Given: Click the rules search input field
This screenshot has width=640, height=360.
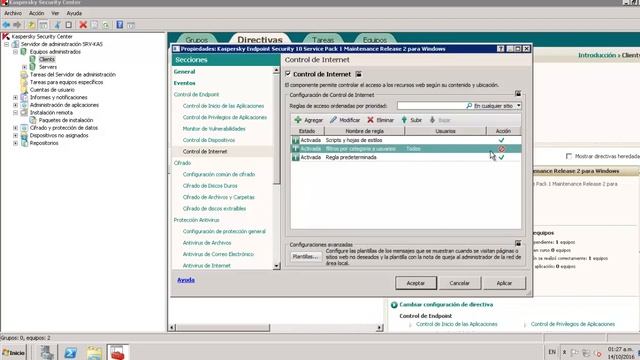Looking at the screenshot, I should pos(431,106).
